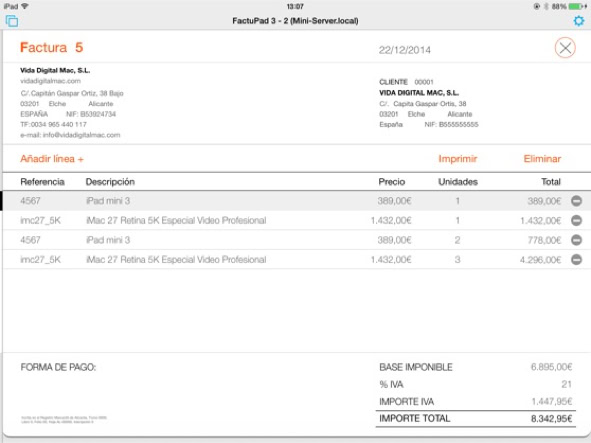Image resolution: width=591 pixels, height=443 pixels.
Task: Select the invoice date 22/12/2014
Action: pos(405,50)
